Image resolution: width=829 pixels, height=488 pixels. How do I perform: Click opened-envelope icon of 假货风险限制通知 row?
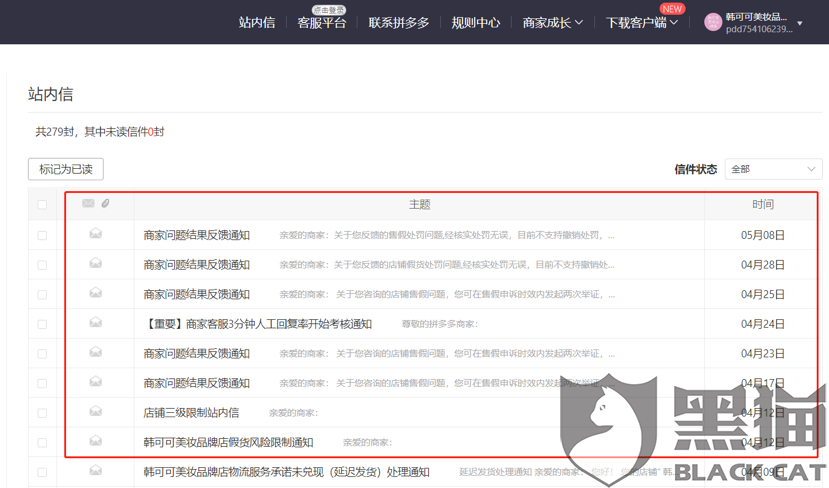[96, 440]
